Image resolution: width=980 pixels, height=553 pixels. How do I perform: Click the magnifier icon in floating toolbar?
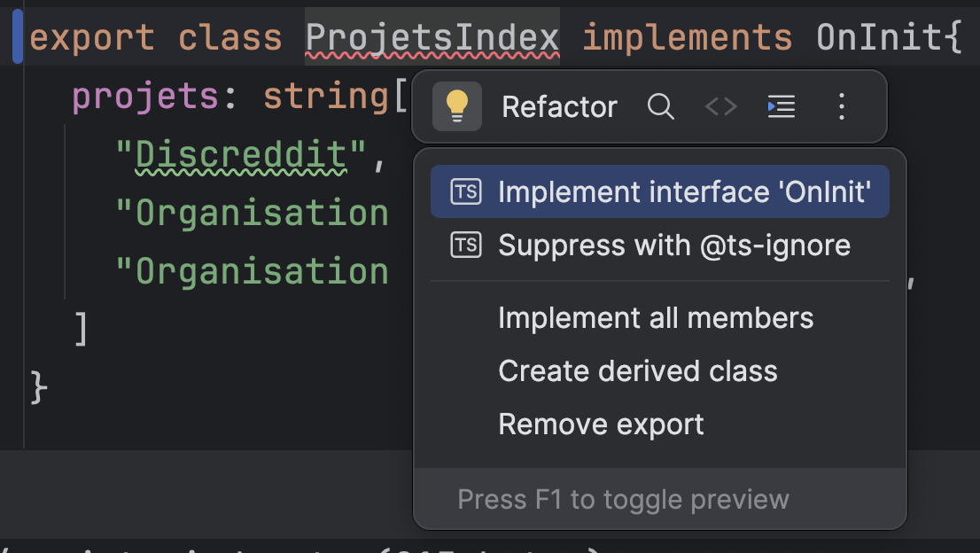pyautogui.click(x=660, y=107)
